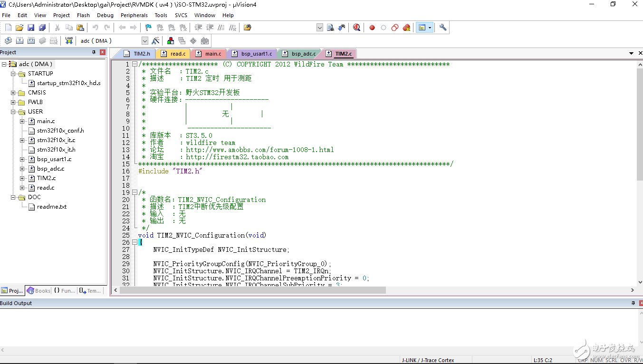Collapse the adc ( DMA ) project root
643x364 pixels.
(4, 64)
